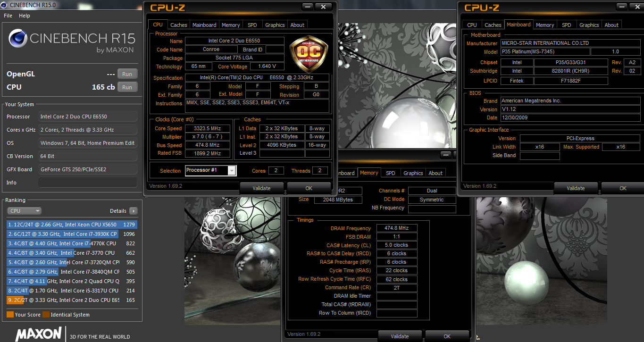The height and width of the screenshot is (342, 644).
Task: Minimize the left CPU-Z window
Action: point(307,7)
